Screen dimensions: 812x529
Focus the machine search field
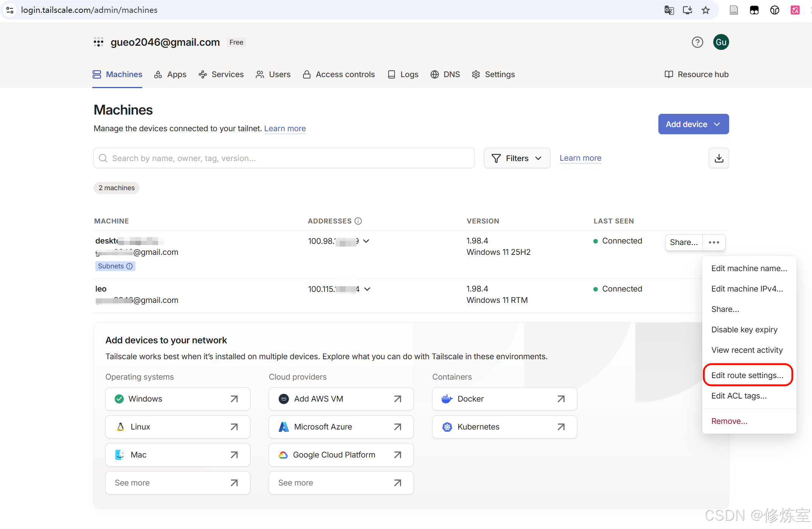[x=284, y=158]
